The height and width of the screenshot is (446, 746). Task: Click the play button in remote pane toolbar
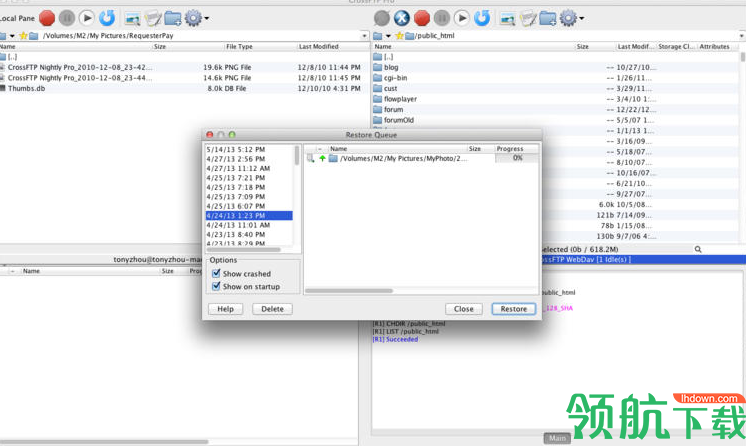coord(461,18)
